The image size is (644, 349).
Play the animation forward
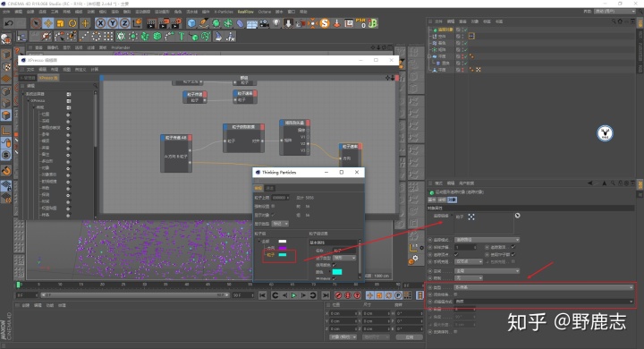(293, 295)
